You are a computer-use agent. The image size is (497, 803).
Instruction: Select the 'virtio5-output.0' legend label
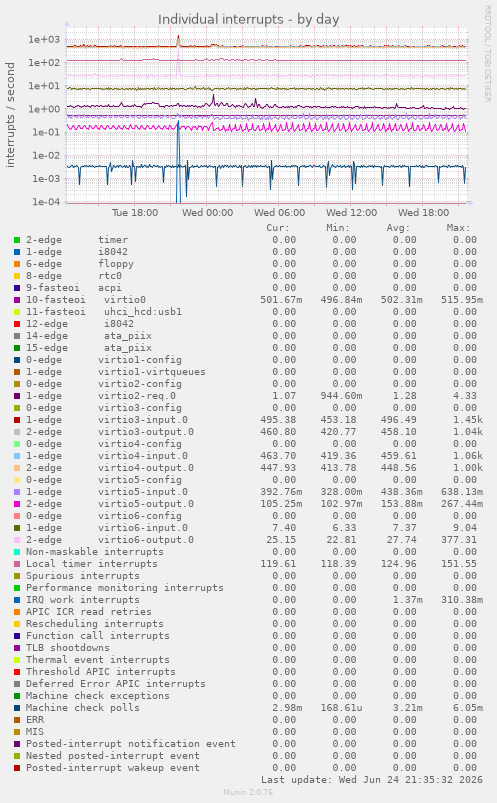click(146, 504)
